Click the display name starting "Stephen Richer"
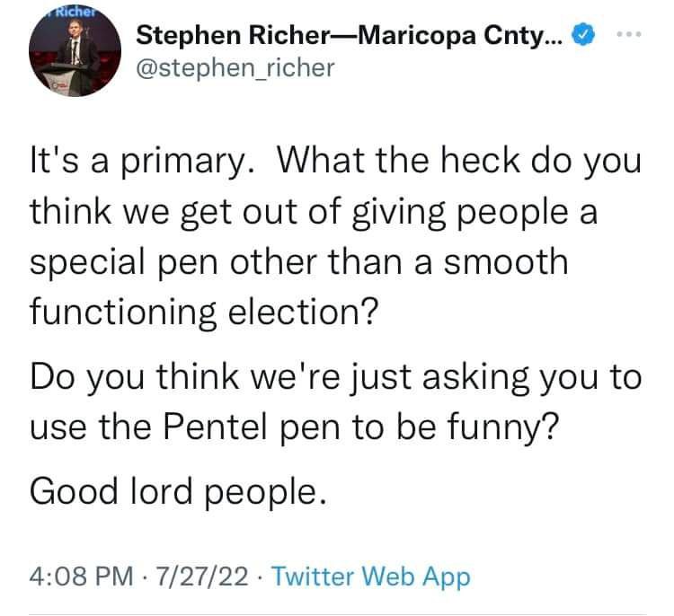Screen dimensions: 674x616 349,35
